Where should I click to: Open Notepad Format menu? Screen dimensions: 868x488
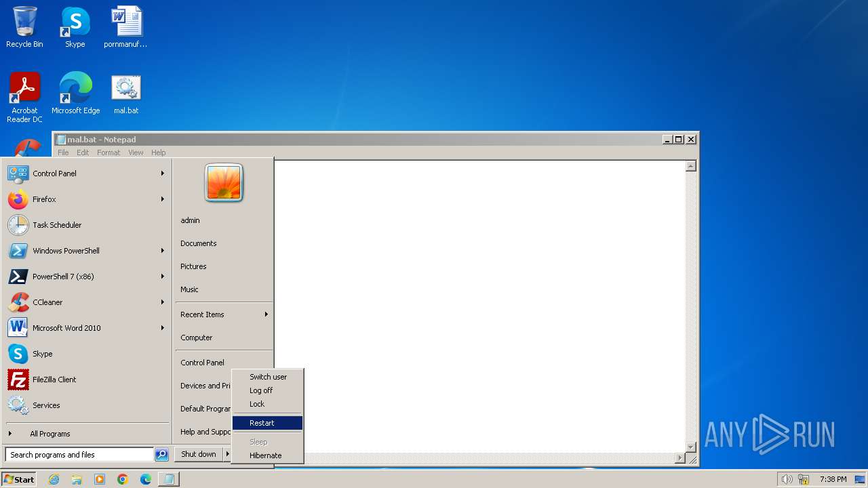[108, 152]
